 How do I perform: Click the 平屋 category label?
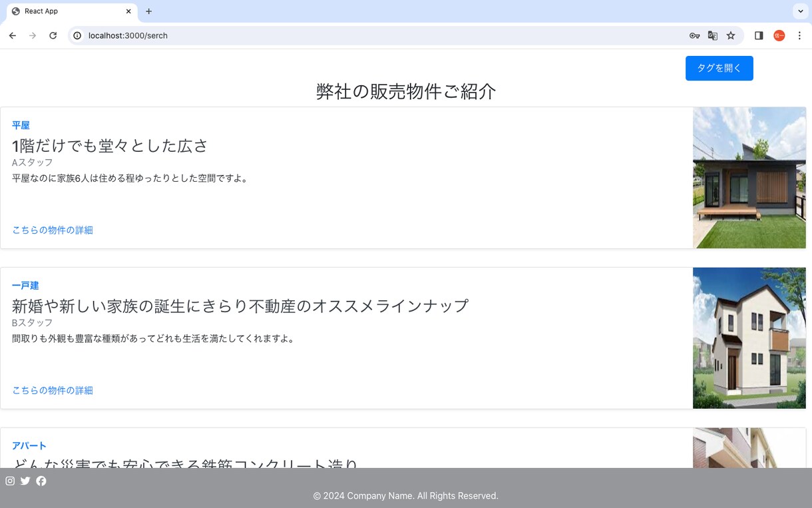tap(21, 125)
